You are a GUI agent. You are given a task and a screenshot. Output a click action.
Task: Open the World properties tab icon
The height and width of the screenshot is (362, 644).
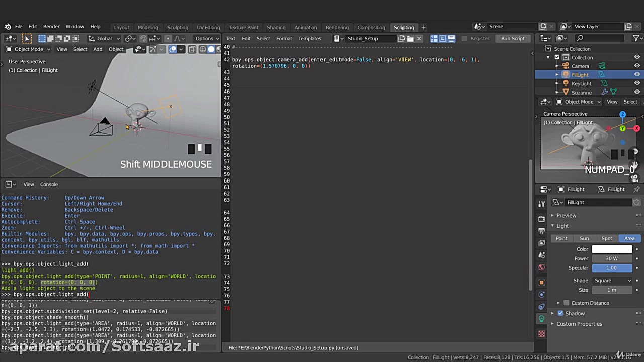[x=541, y=267]
